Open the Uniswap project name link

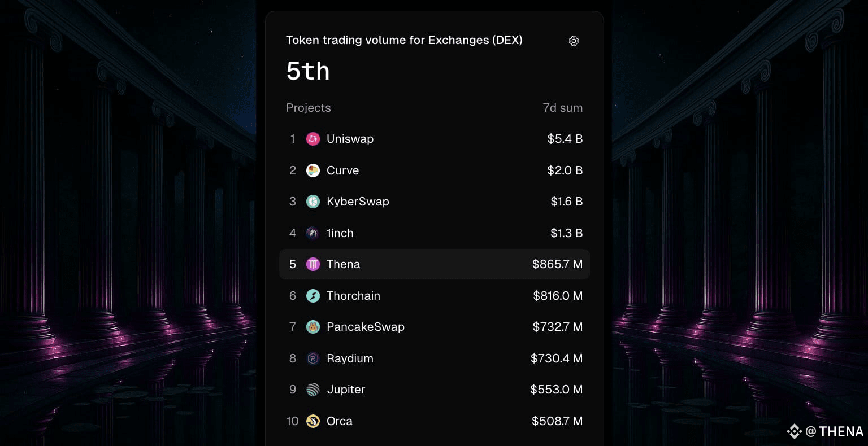pyautogui.click(x=350, y=139)
